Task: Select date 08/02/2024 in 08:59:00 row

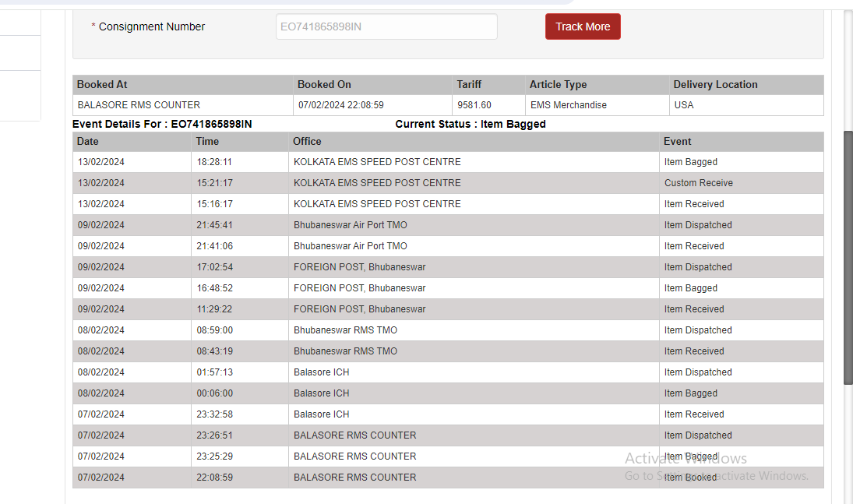Action: point(132,330)
